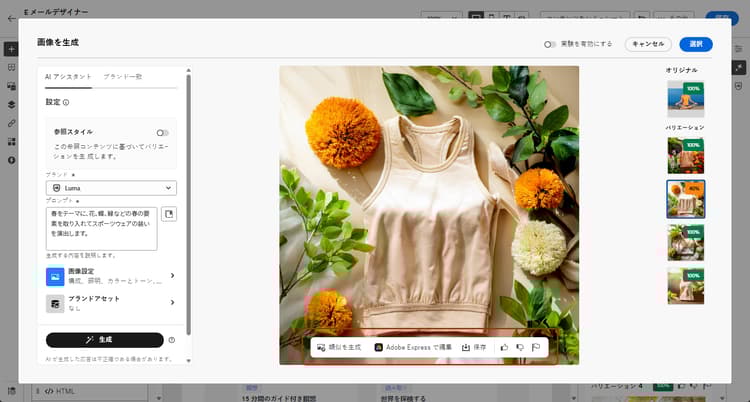This screenshot has height=402, width=750.
Task: Click 類似を生成 to generate similar
Action: point(338,348)
